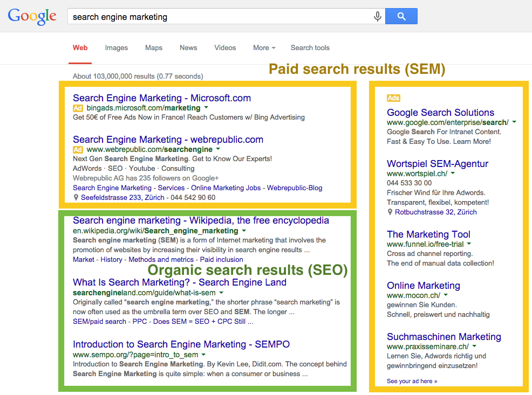This screenshot has width=532, height=395.
Task: Click the map pin beside Rotbuchstrasse 32
Action: (x=390, y=212)
